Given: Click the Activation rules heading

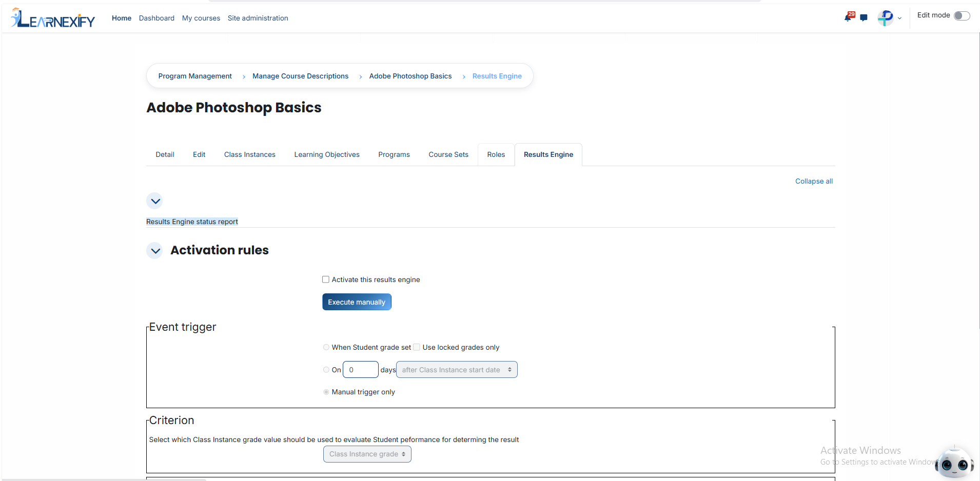Looking at the screenshot, I should (x=220, y=250).
